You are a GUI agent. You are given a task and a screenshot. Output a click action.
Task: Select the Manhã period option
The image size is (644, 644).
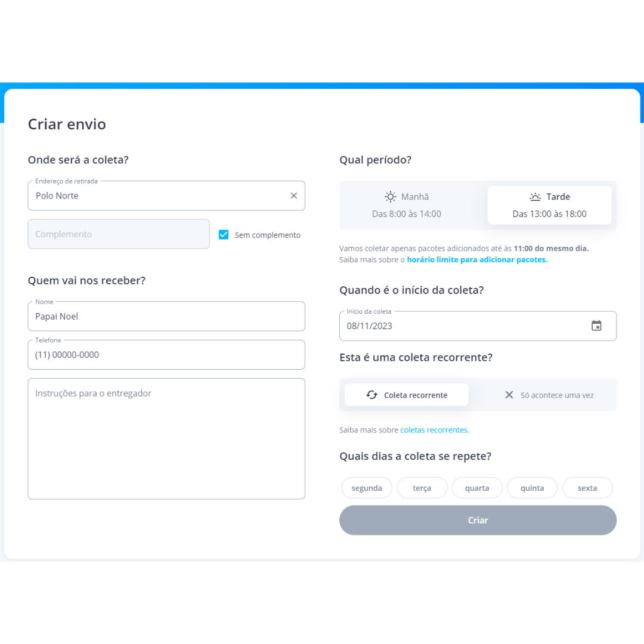[407, 205]
